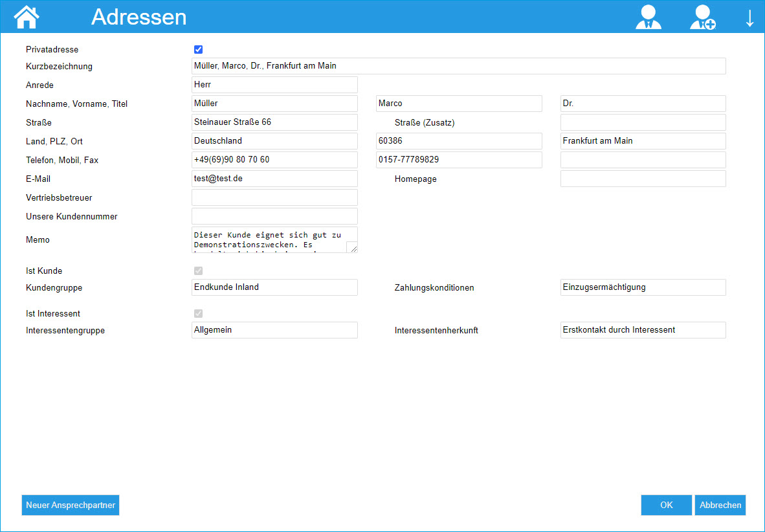The image size is (765, 532).
Task: Click the Vorname field containing Marco
Action: 459,104
